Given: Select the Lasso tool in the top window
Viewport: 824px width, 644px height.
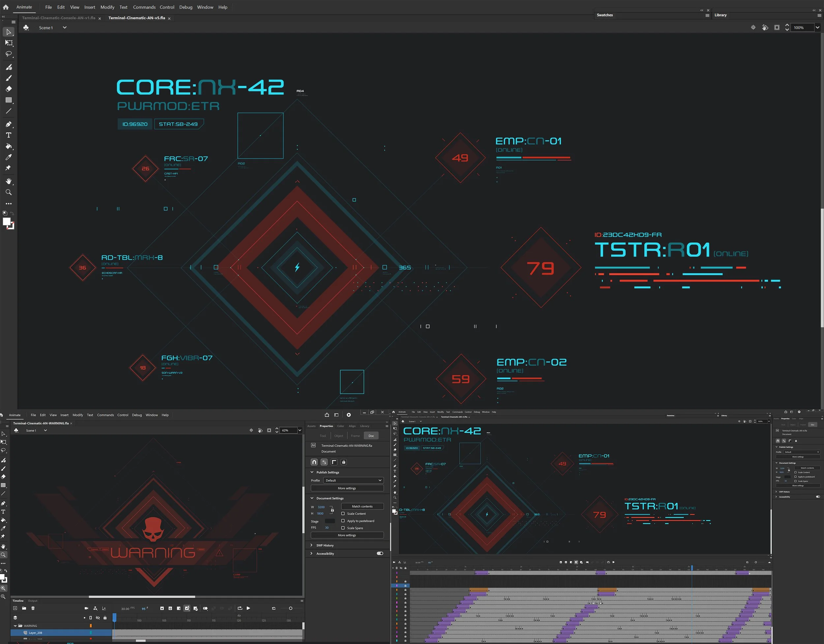Looking at the screenshot, I should point(9,54).
